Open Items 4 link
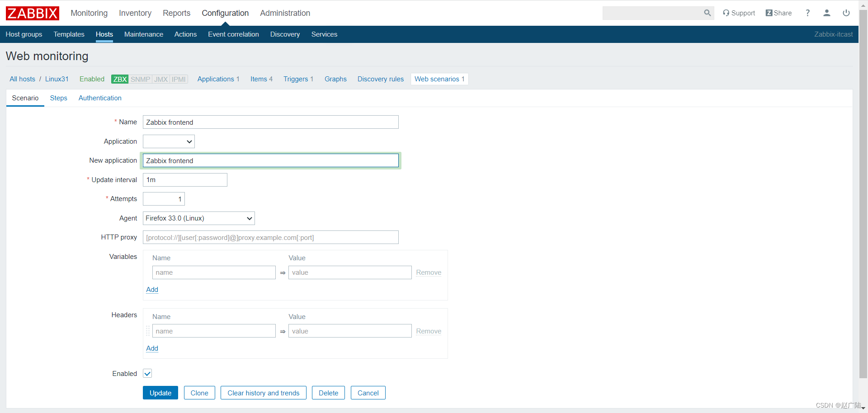This screenshot has width=868, height=413. 261,79
